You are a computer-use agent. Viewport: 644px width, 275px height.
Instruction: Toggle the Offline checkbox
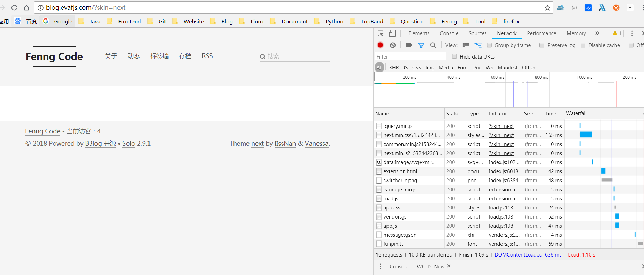(631, 45)
